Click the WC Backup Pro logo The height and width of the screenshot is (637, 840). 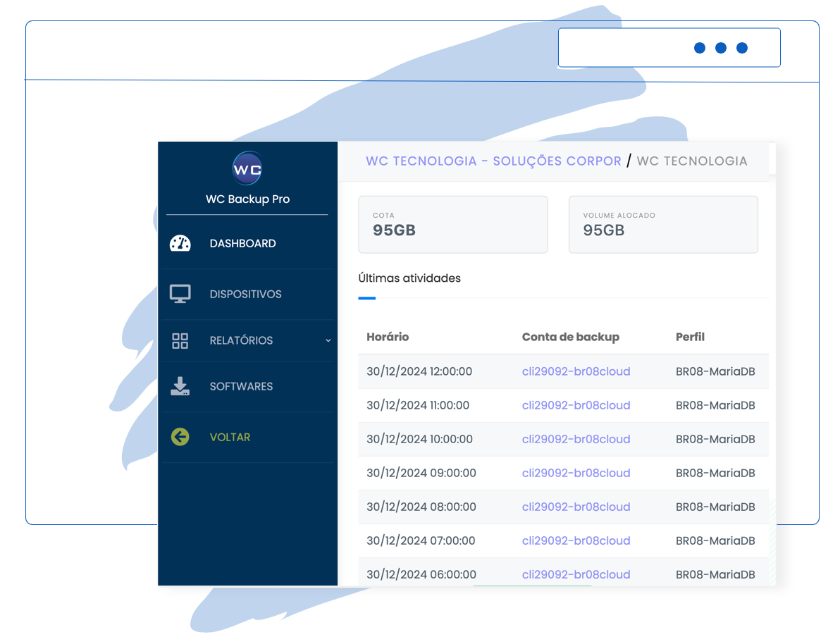pyautogui.click(x=247, y=169)
